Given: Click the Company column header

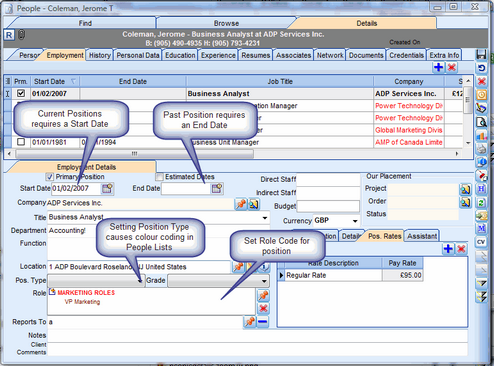Looking at the screenshot, I should (x=409, y=81).
